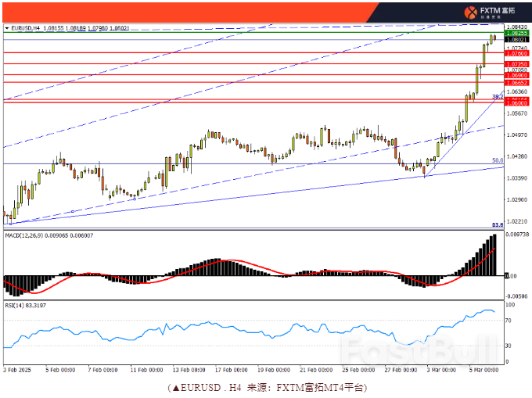Screen dimensions: 532x398
Task: Click the green 1.08255 price label
Action: click(x=516, y=34)
